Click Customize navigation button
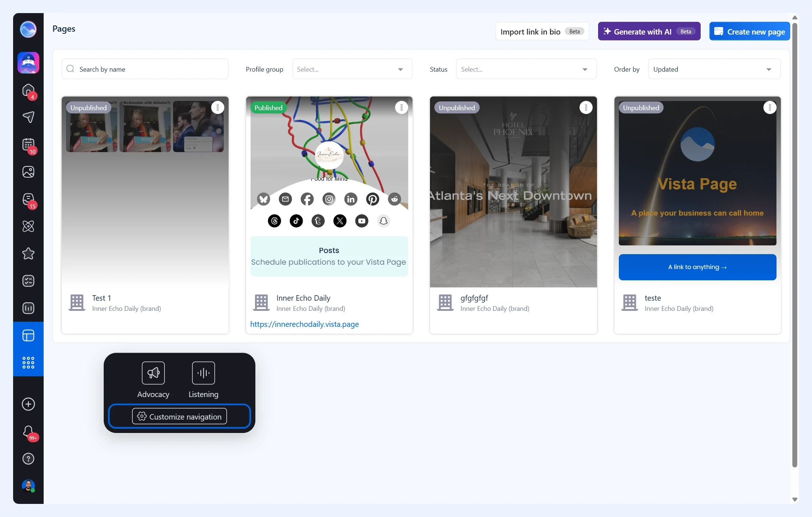This screenshot has height=517, width=812. click(179, 416)
